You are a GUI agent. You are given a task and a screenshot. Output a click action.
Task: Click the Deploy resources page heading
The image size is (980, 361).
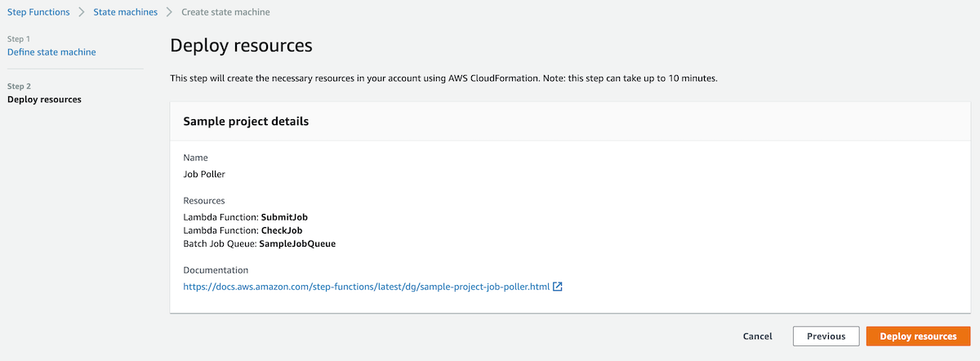click(x=241, y=46)
